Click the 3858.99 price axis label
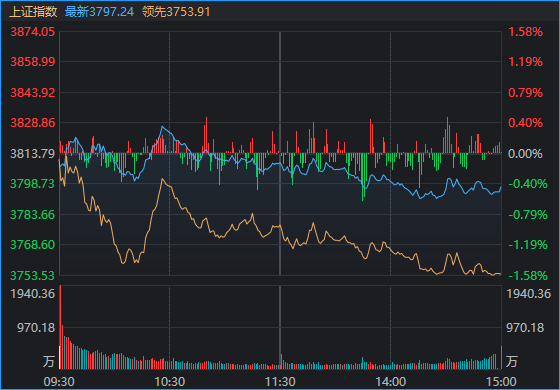 (x=33, y=62)
